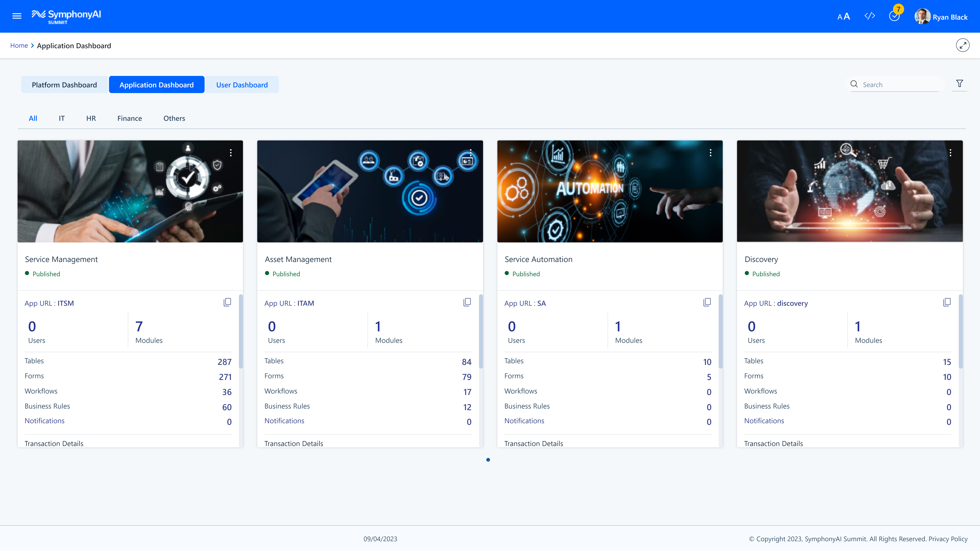Click the Service Management card scrollbar
Image resolution: width=980 pixels, height=551 pixels.
tap(241, 331)
